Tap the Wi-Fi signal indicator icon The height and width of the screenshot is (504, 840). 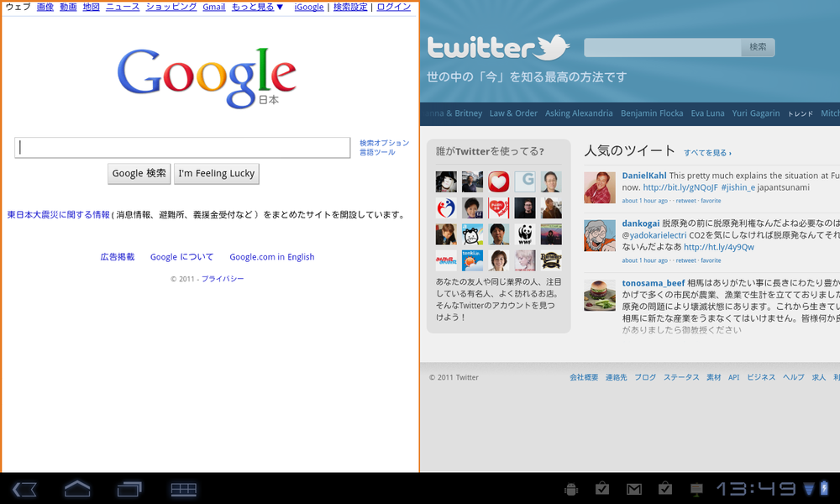[x=809, y=489]
